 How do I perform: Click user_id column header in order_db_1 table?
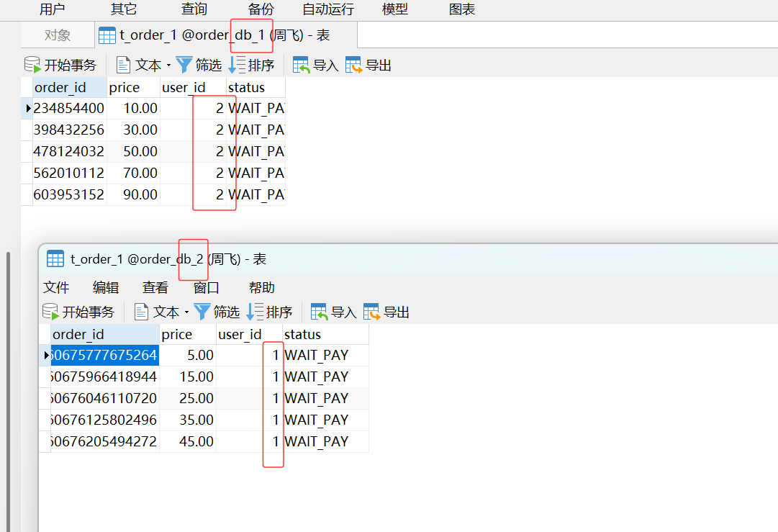tap(193, 87)
